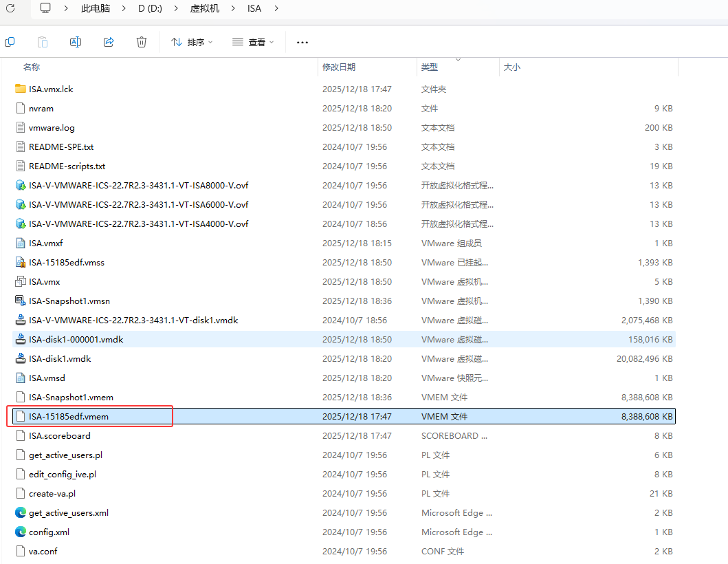The image size is (728, 564).
Task: Select the ISA.vmx.lck folder icon
Action: [x=21, y=89]
